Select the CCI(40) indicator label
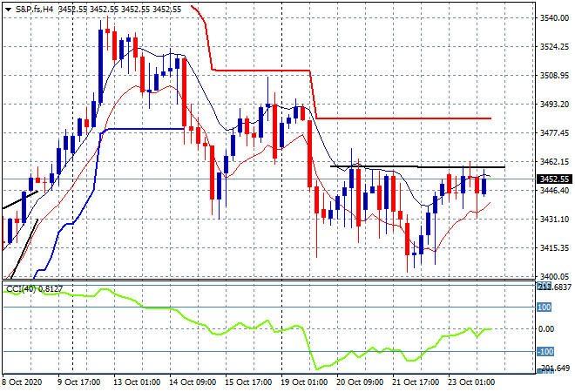This screenshot has width=575, height=392. coord(34,289)
